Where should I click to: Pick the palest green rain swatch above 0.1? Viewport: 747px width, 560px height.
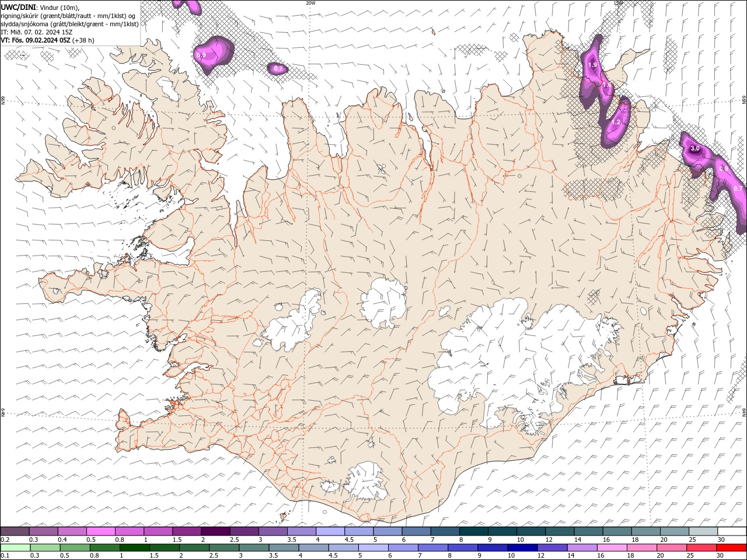tap(15, 548)
